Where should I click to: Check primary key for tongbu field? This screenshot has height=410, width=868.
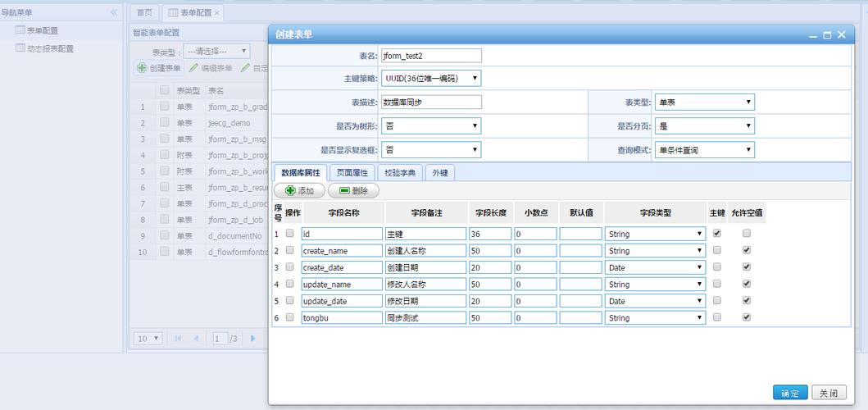coord(717,317)
